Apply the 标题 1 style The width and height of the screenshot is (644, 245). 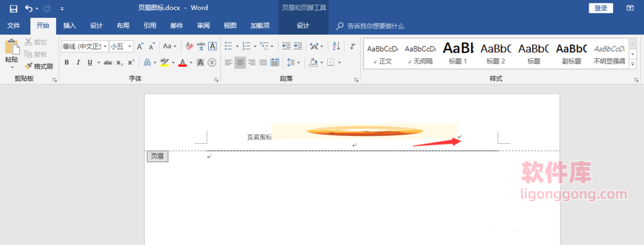point(458,54)
